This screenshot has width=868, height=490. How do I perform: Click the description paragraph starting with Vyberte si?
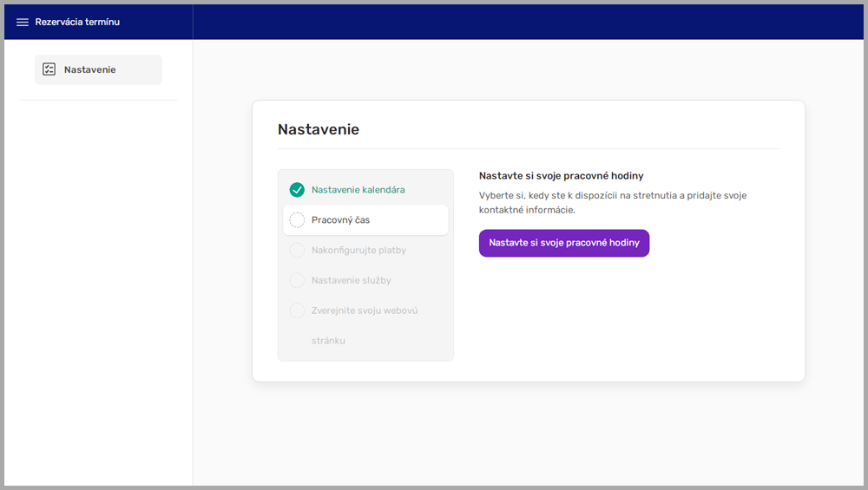(x=612, y=202)
